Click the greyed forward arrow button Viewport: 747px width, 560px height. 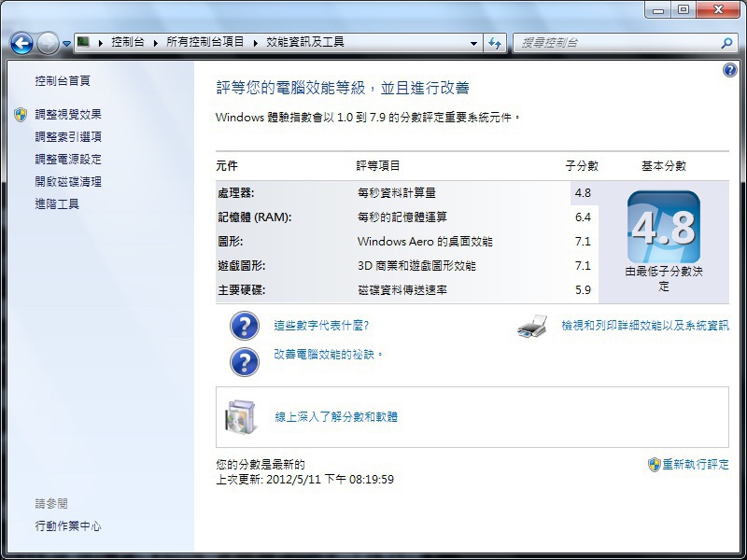click(48, 43)
